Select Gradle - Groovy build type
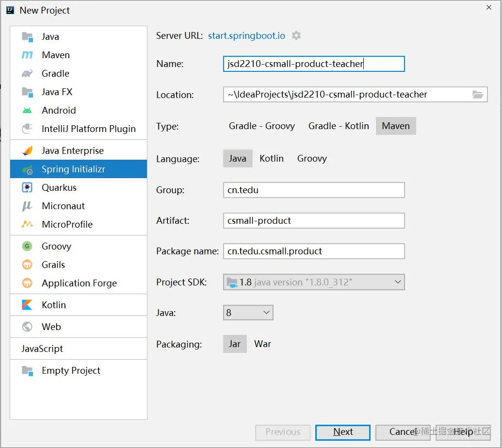Image resolution: width=502 pixels, height=448 pixels. pyautogui.click(x=261, y=126)
